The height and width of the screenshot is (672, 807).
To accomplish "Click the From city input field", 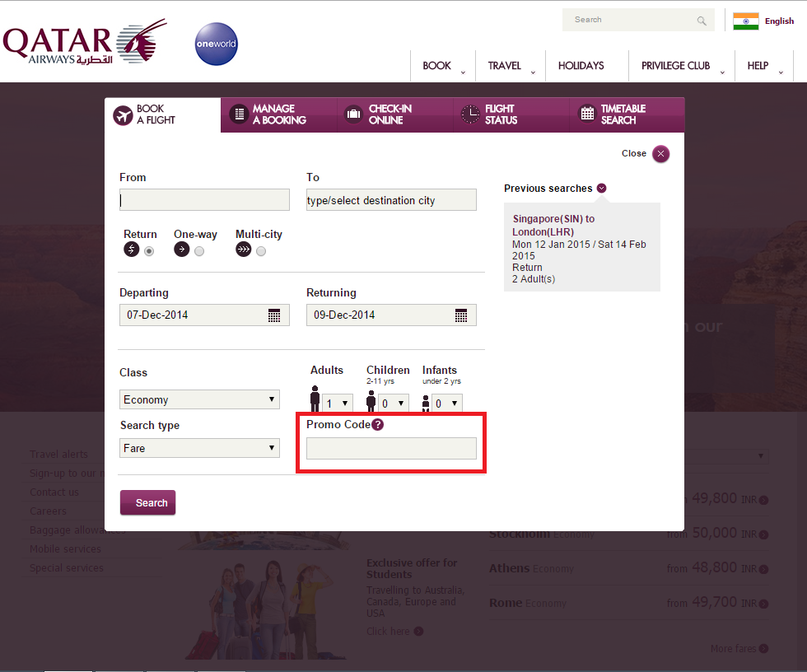I will coord(204,199).
